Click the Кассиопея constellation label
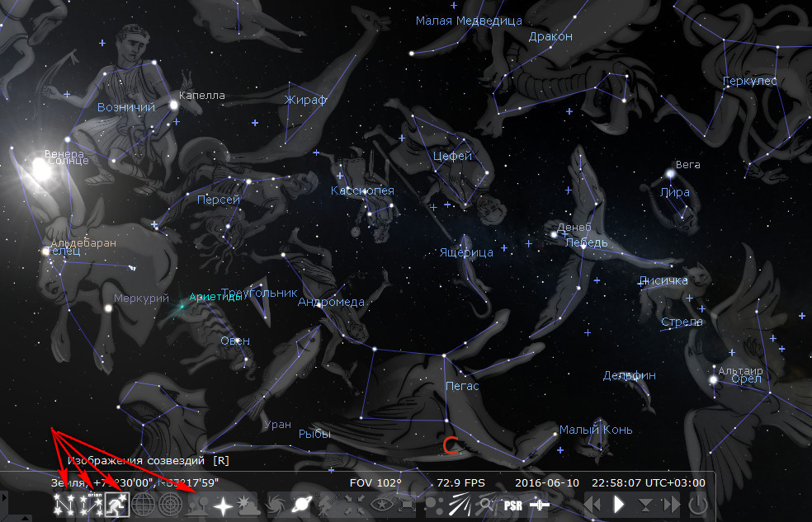812x522 pixels. 362,190
